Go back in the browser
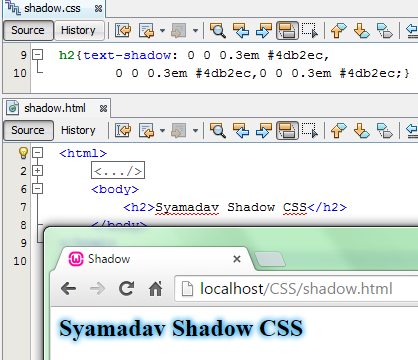This screenshot has height=360, width=418. pos(69,289)
